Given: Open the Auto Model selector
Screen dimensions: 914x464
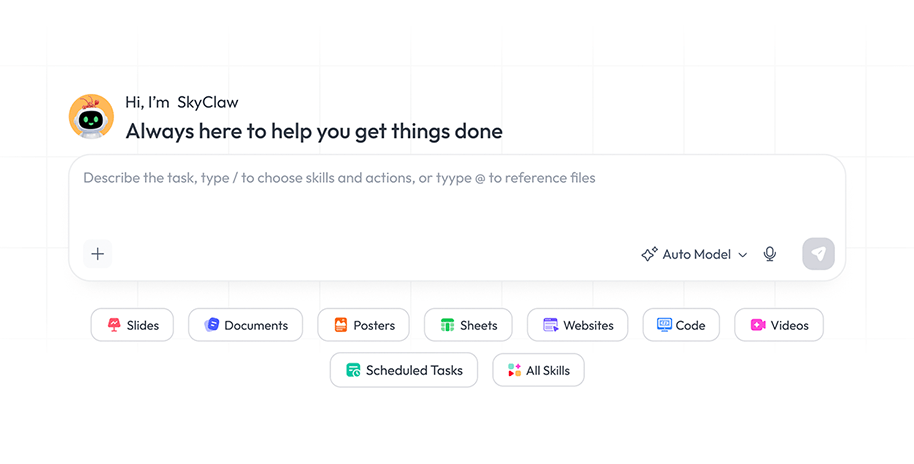Looking at the screenshot, I should 694,254.
